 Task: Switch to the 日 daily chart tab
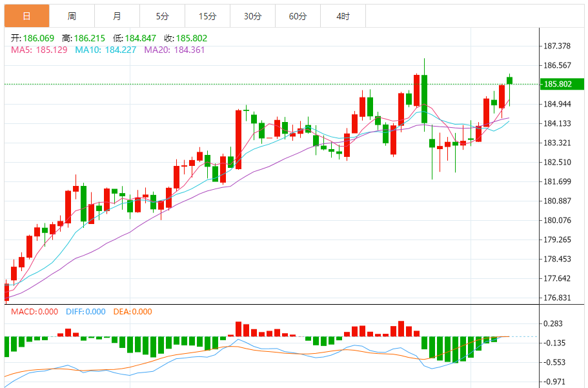click(26, 16)
